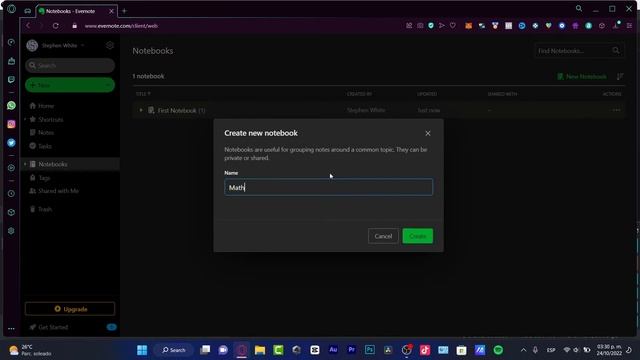Open sidebar player icon

coord(11,168)
